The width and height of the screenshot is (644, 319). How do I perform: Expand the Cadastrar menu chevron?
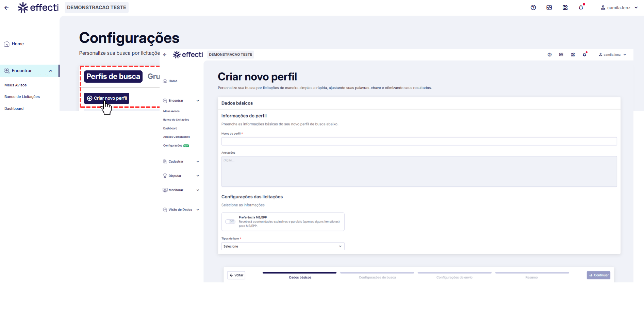[198, 162]
